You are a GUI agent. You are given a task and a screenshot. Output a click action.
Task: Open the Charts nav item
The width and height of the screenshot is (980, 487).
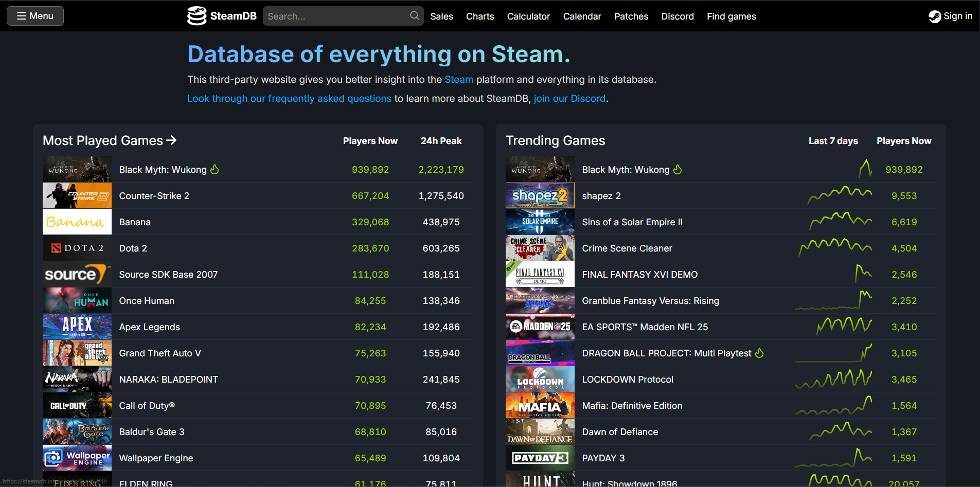(x=480, y=16)
